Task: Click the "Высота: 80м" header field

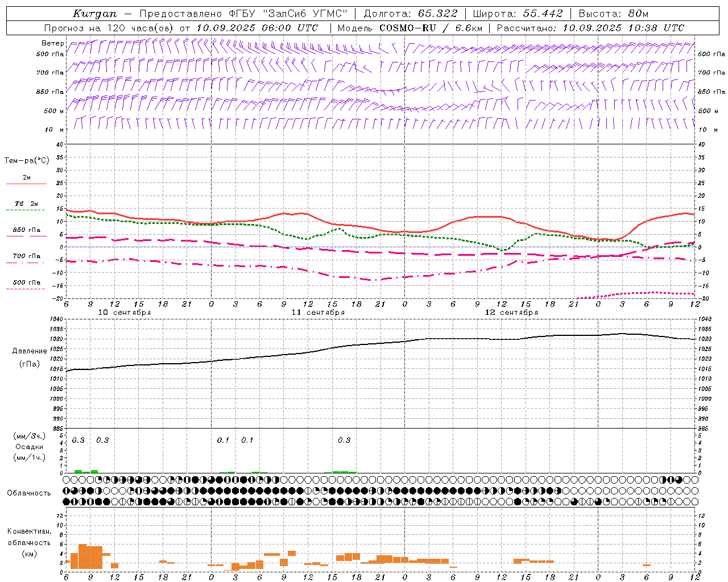Action: 614,14
